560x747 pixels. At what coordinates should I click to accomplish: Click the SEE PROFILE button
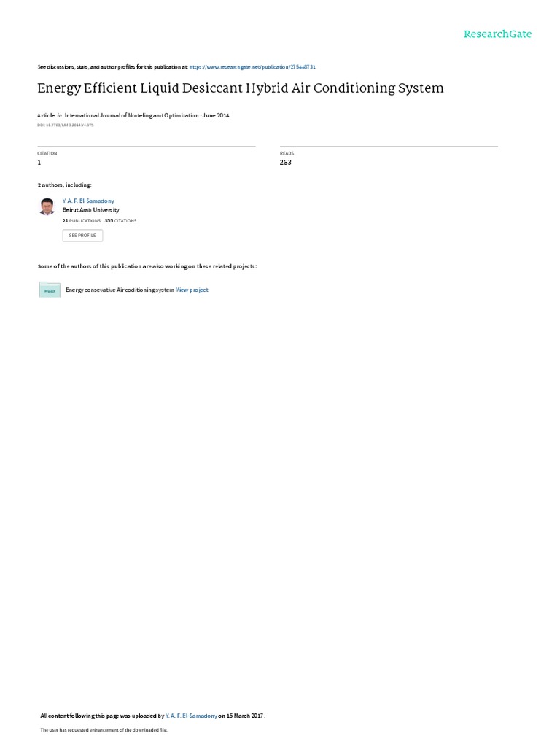82,236
